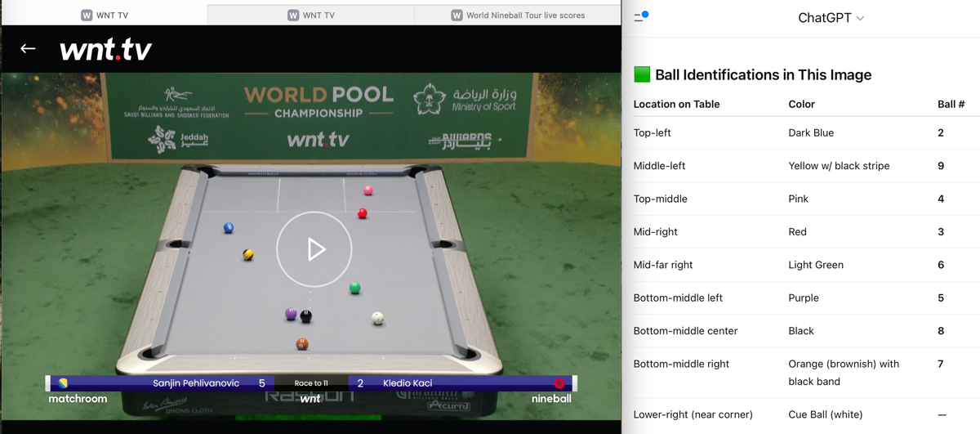Select the 'Cue Ball (white)' cell
The image size is (980, 434).
[x=825, y=414]
